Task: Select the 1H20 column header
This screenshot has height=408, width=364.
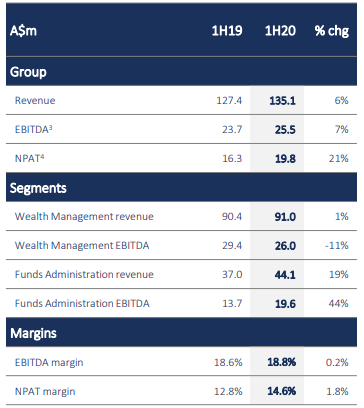Action: 280,31
